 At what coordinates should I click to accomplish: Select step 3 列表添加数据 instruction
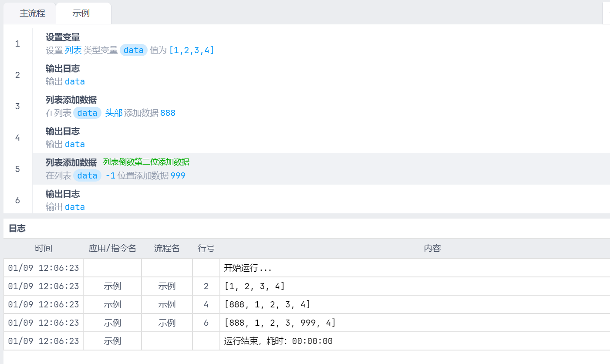[x=71, y=100]
